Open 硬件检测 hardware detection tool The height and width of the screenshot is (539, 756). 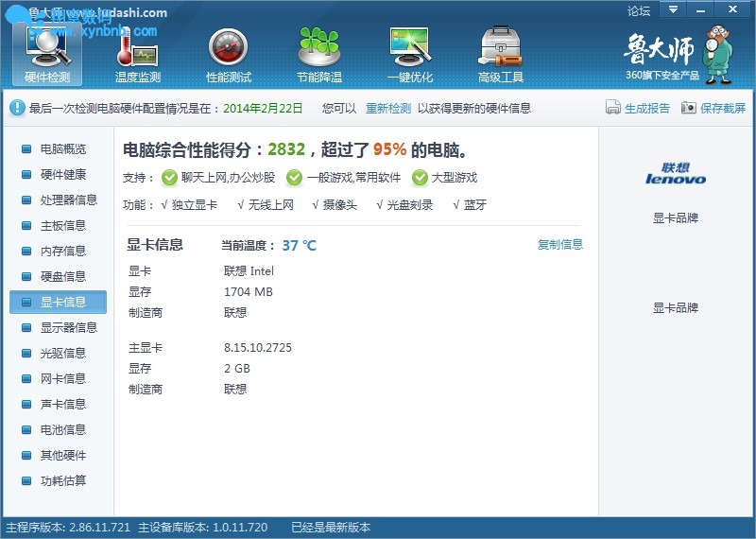click(x=47, y=54)
